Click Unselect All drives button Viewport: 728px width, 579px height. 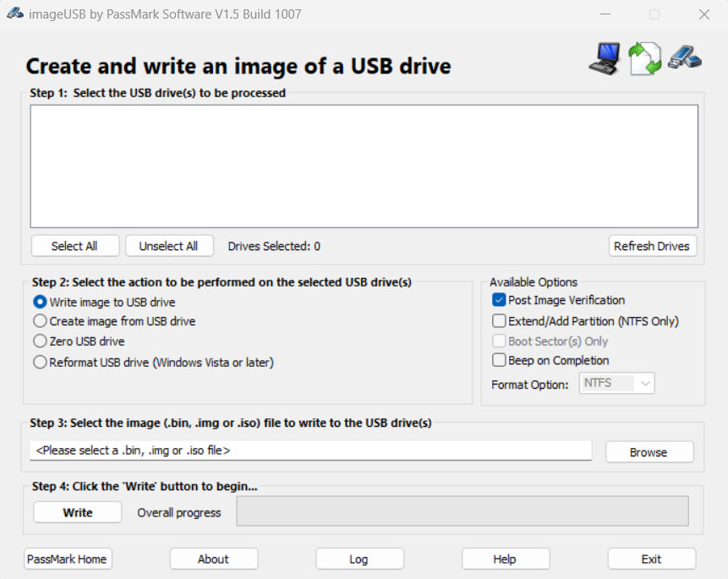pos(168,246)
